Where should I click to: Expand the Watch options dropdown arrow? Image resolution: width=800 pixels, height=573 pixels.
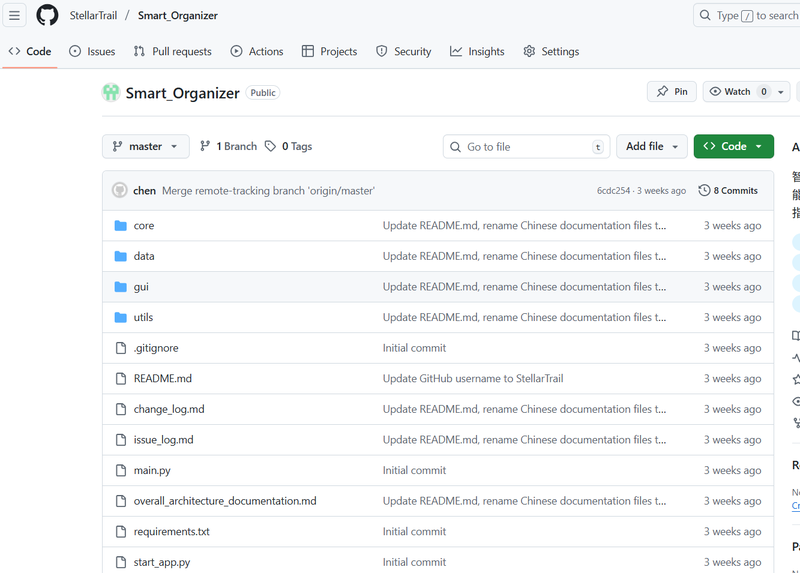[781, 92]
